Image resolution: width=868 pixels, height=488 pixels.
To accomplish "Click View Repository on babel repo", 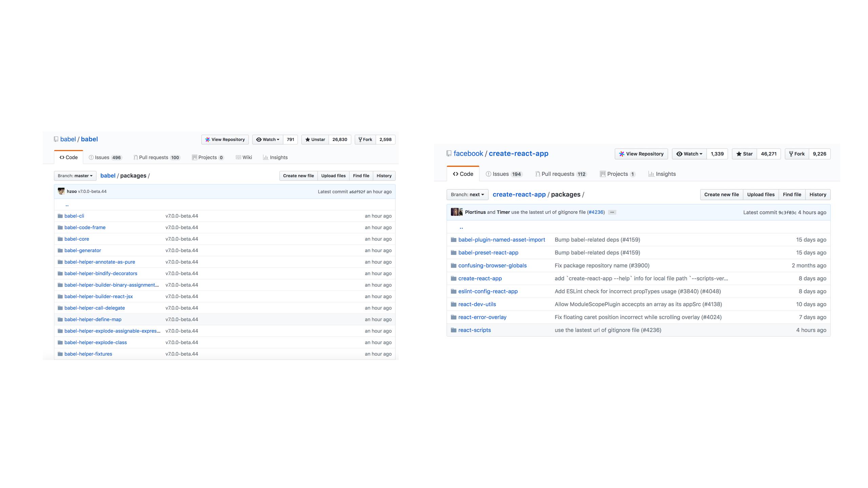I will point(225,140).
